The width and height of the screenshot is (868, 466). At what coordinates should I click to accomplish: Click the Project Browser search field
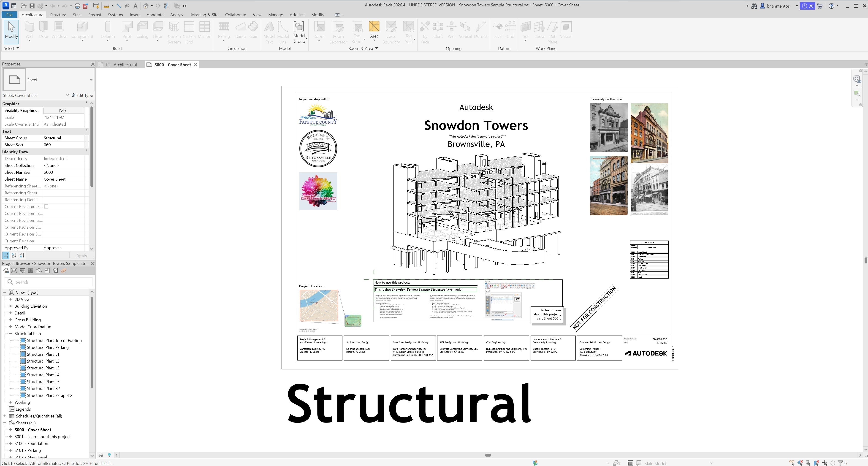[52, 282]
